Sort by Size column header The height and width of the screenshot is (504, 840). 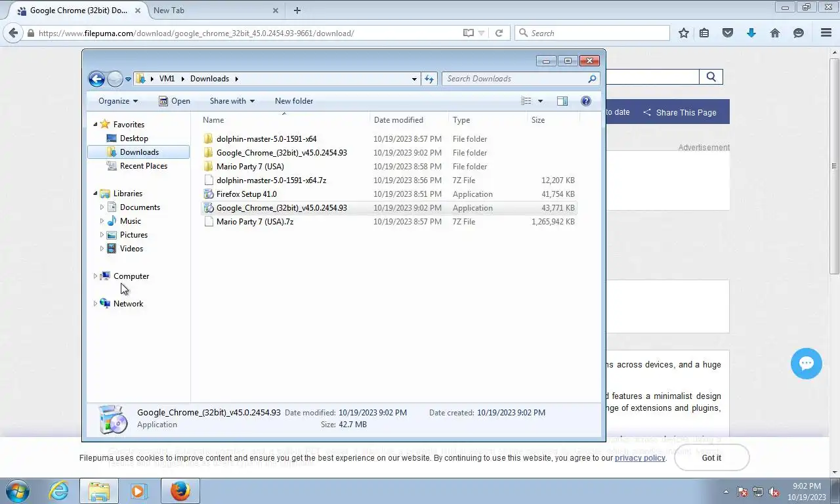(x=553, y=120)
